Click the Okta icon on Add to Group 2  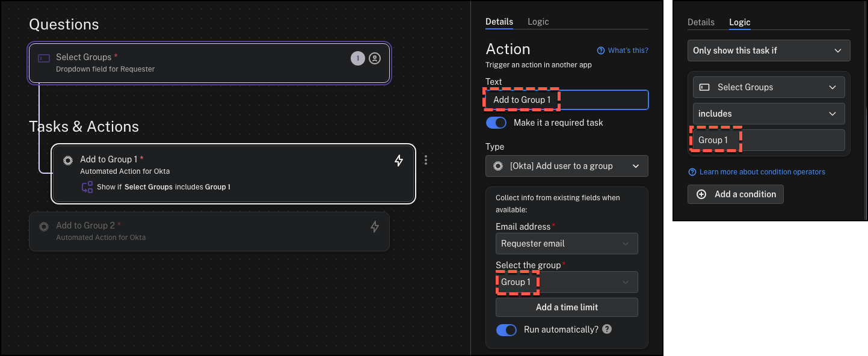[x=44, y=227]
